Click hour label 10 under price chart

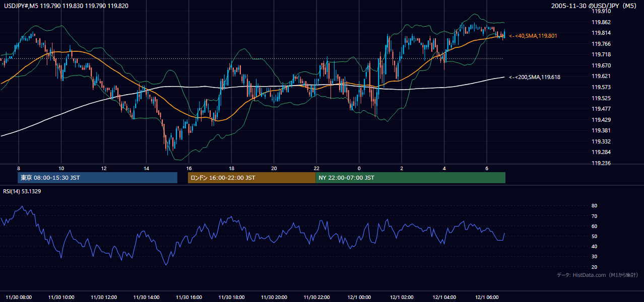pos(61,168)
